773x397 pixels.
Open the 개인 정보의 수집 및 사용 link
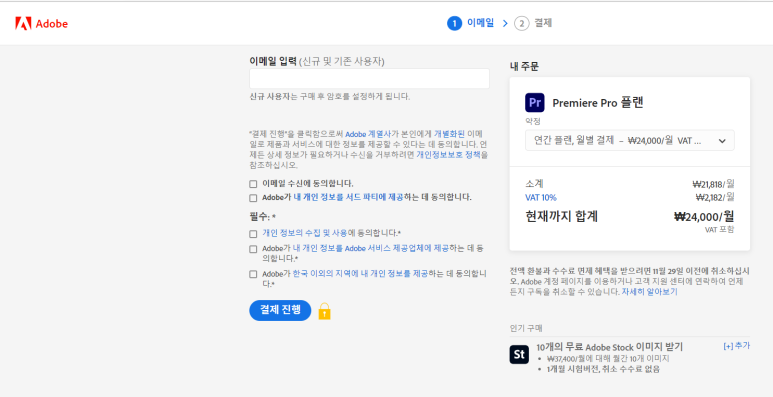pyautogui.click(x=305, y=233)
